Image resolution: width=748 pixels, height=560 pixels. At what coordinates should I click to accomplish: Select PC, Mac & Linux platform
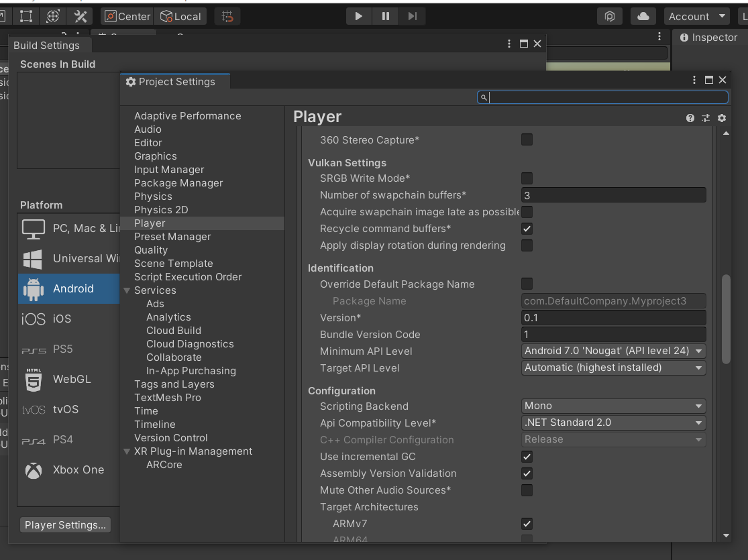68,229
